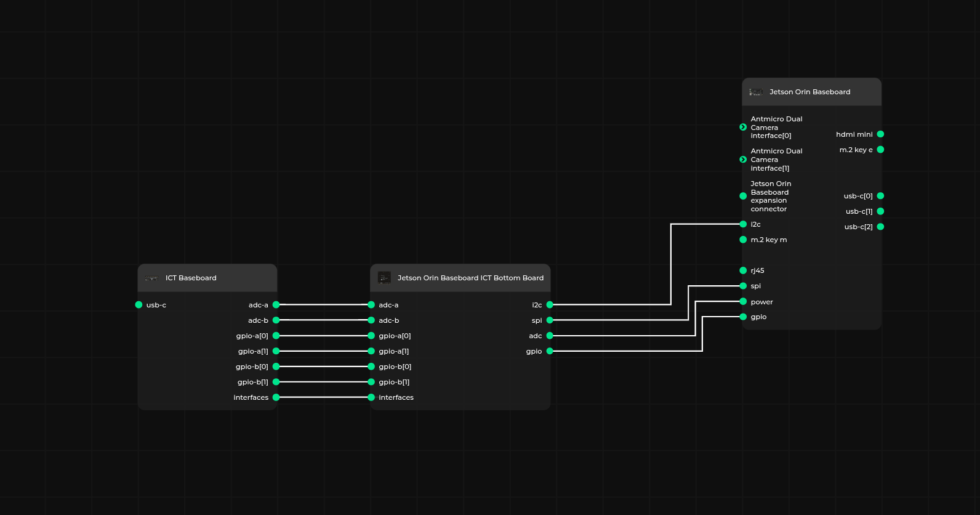This screenshot has height=515, width=980.
Task: Click the usb-c[2] output port
Action: (880, 227)
